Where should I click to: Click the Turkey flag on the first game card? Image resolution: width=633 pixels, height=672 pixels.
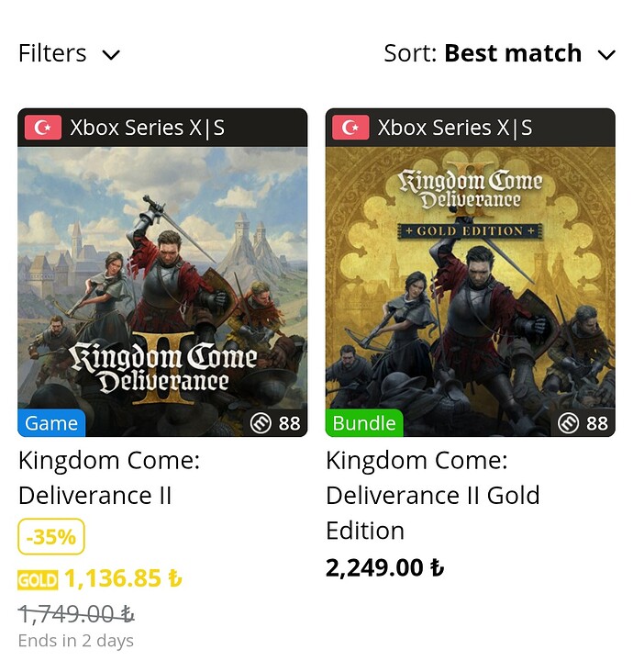tap(42, 128)
